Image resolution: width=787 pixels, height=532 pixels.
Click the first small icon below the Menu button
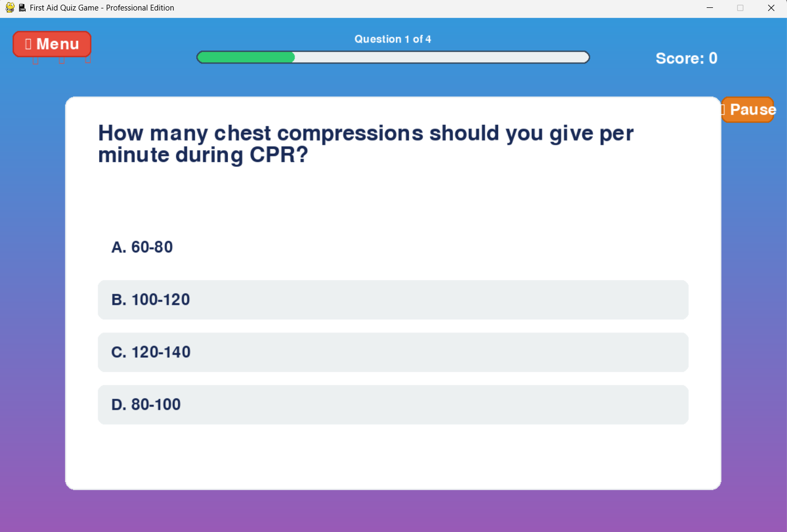point(36,61)
